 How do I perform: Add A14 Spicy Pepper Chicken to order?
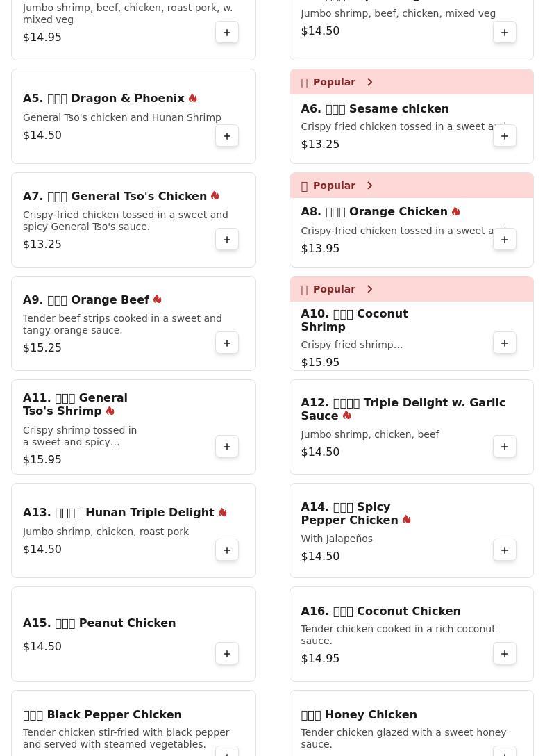tap(505, 550)
